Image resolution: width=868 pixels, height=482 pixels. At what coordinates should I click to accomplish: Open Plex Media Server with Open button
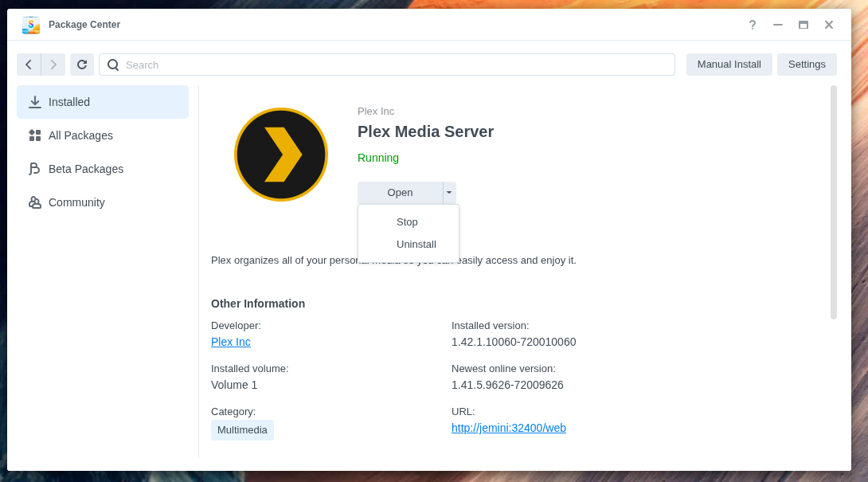click(401, 192)
